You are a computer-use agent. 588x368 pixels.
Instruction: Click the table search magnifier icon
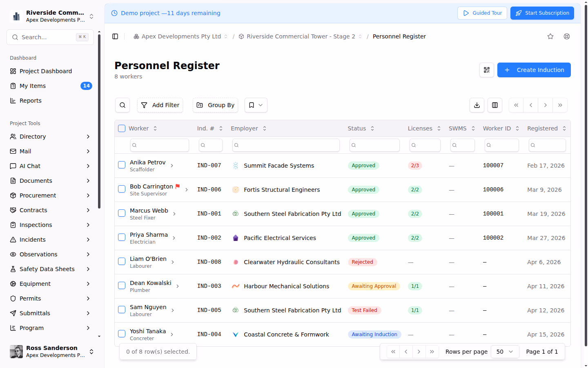pos(122,105)
